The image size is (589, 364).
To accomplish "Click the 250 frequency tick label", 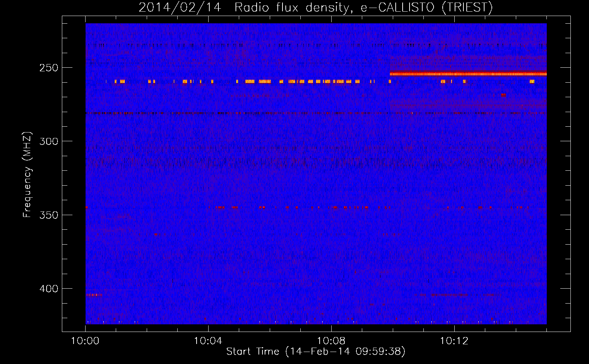I will (x=49, y=68).
